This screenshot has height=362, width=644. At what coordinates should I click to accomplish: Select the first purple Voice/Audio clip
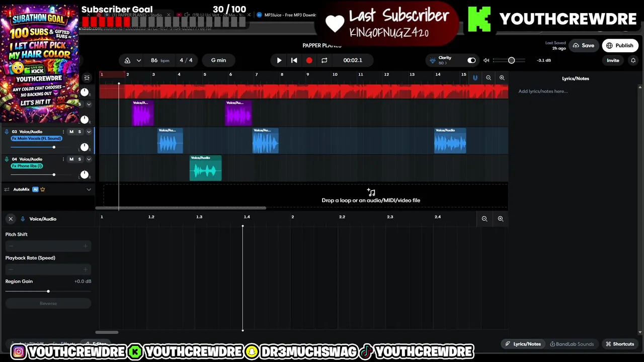143,113
